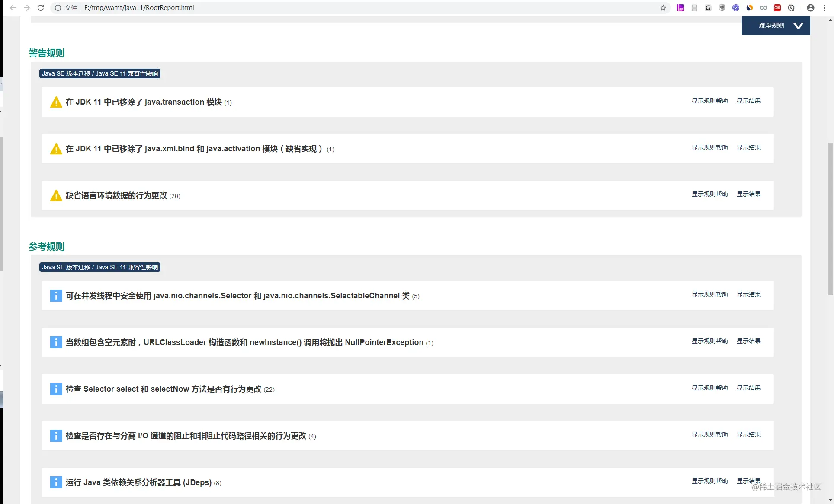Viewport: 834px width, 504px height.
Task: Show results for java.xml.bind rule
Action: tap(749, 147)
